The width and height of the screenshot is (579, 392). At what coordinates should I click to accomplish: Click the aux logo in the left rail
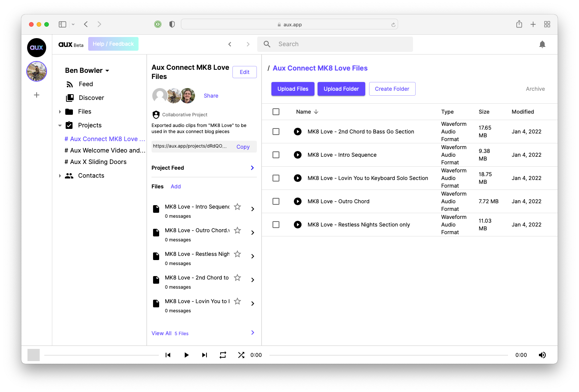coord(37,48)
